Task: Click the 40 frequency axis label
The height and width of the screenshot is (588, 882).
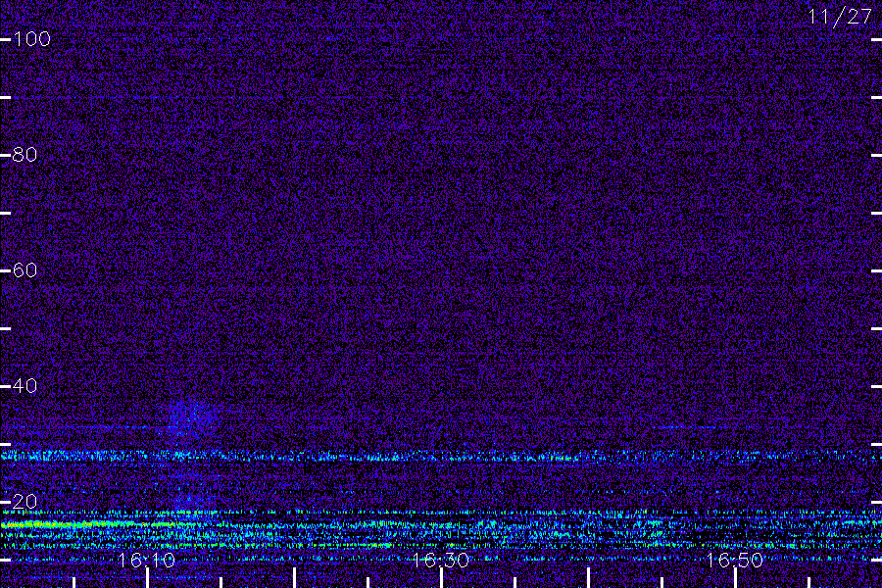Action: coord(24,386)
